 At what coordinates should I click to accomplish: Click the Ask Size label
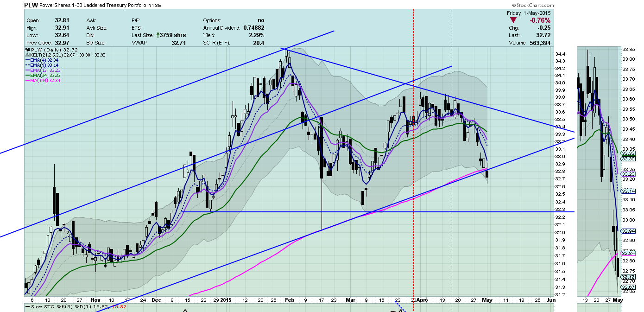coord(97,28)
